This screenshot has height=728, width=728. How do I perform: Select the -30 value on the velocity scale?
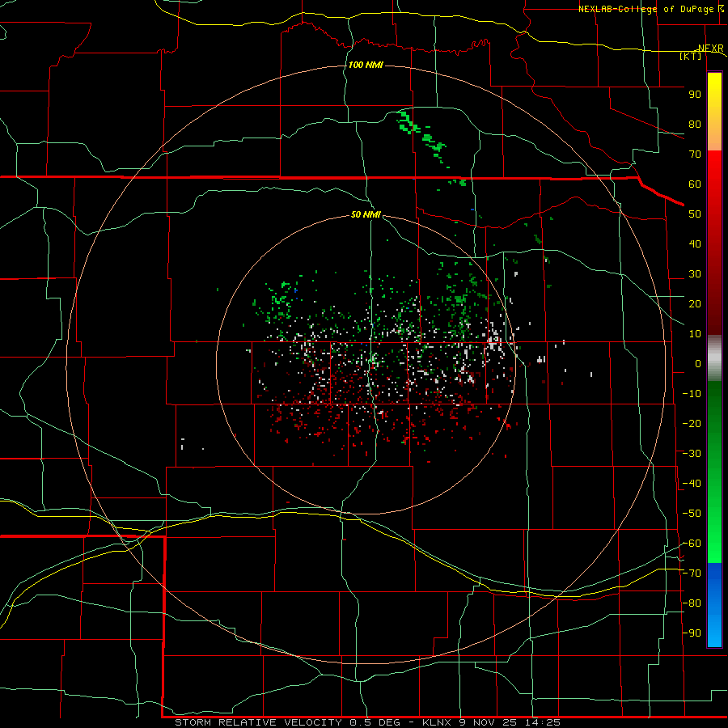click(692, 454)
